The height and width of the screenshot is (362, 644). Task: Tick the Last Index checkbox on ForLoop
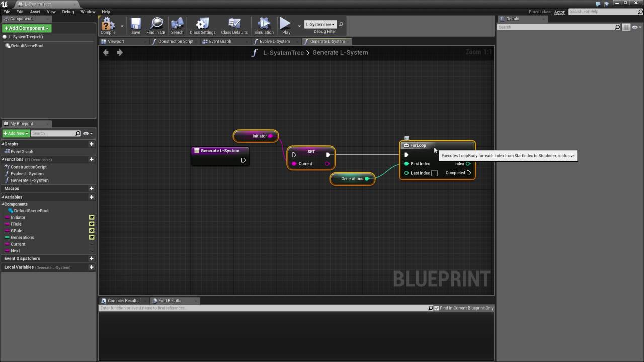click(x=434, y=173)
